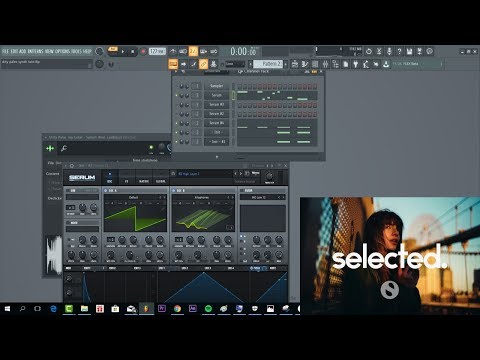Viewport: 480px width, 360px height.
Task: Open the FILE menu in FL Studio
Action: [5, 51]
